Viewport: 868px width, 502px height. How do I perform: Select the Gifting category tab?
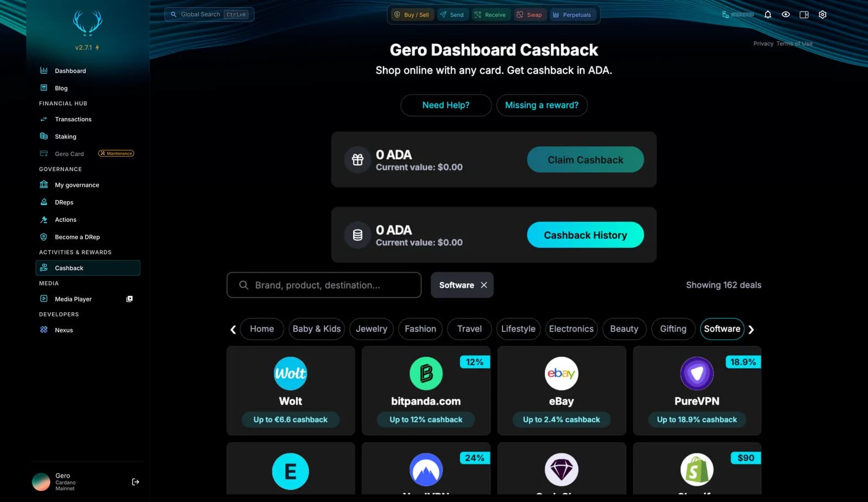[x=673, y=329]
